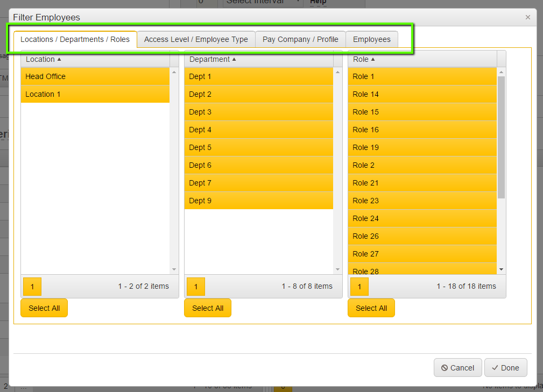Click the Role list vertical scrollbar thumb
Screen dimensions: 543x392
(501, 137)
